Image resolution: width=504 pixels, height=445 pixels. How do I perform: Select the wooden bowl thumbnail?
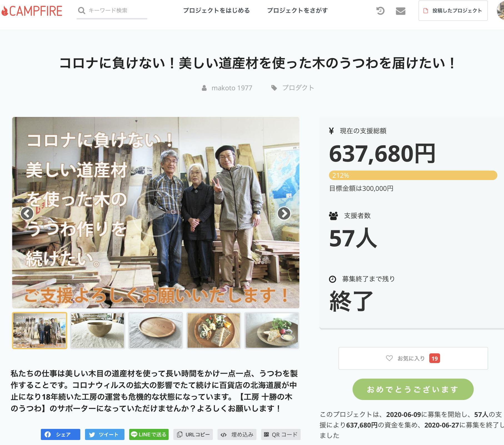98,331
